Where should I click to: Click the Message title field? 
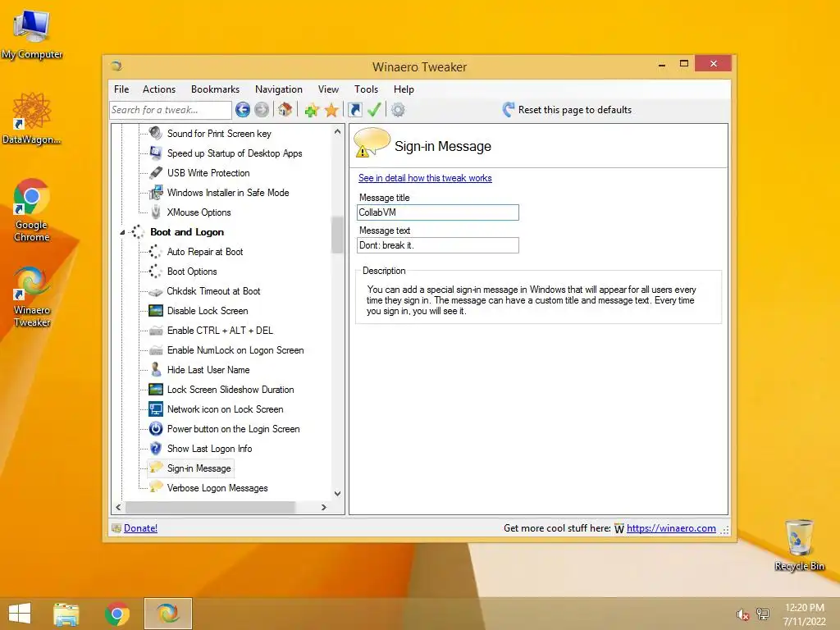click(x=438, y=212)
